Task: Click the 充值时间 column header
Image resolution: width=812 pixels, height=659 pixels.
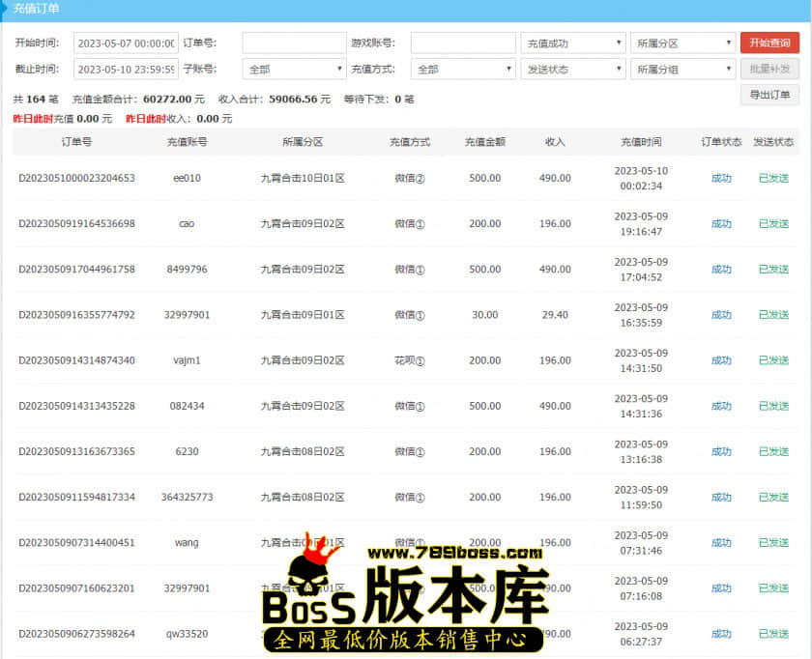Action: pyautogui.click(x=642, y=142)
